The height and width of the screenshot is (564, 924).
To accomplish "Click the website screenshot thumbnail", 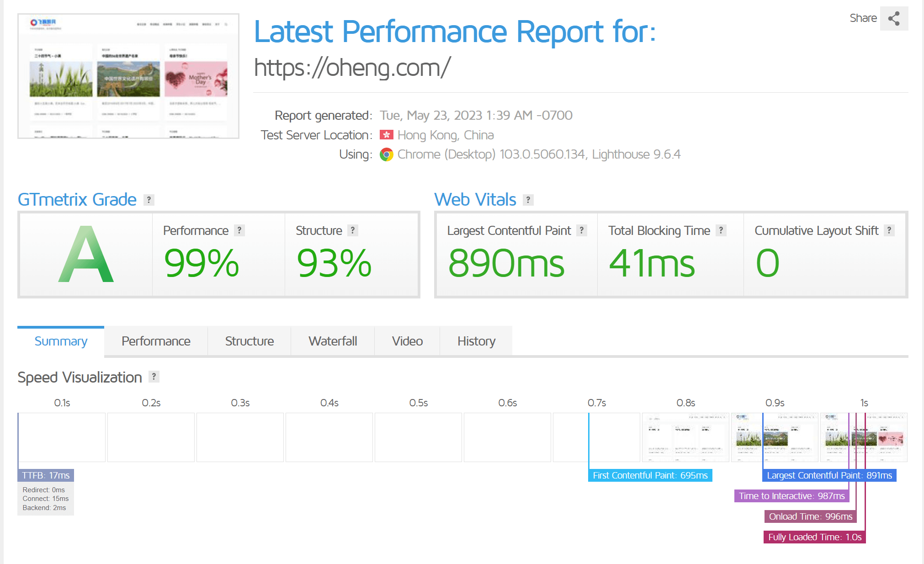I will coord(128,76).
